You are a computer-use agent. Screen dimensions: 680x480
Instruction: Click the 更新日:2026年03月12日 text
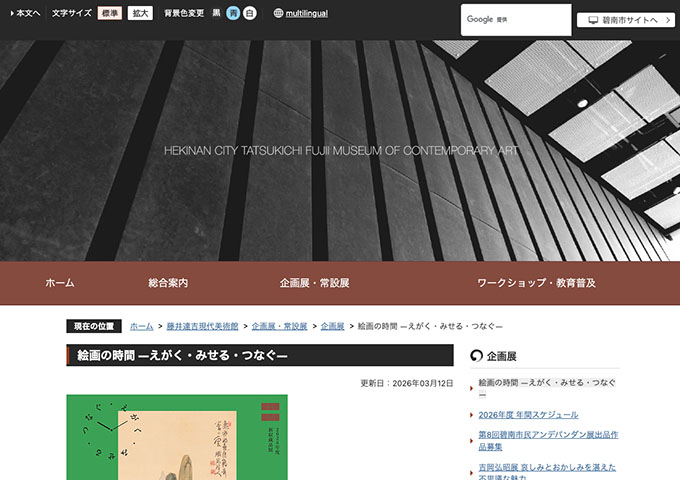407,383
